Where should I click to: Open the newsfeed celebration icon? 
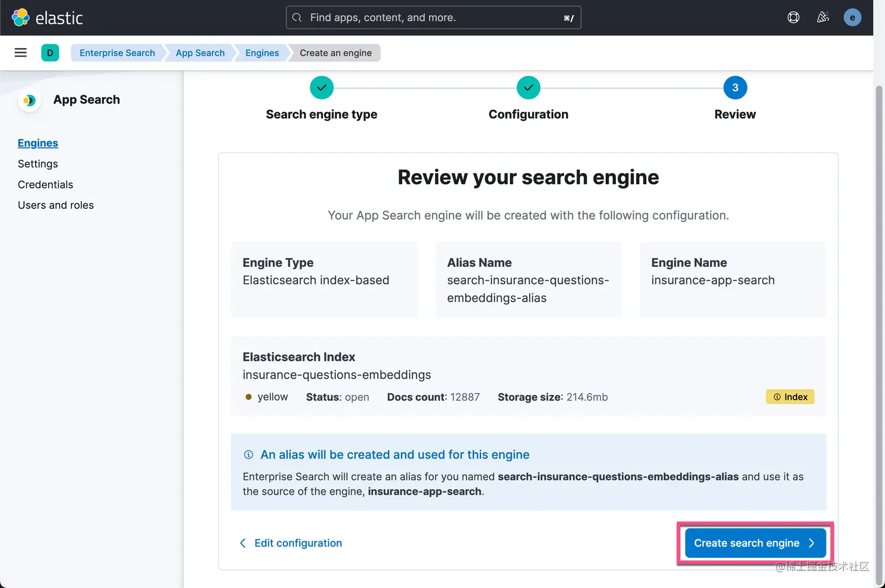[823, 18]
